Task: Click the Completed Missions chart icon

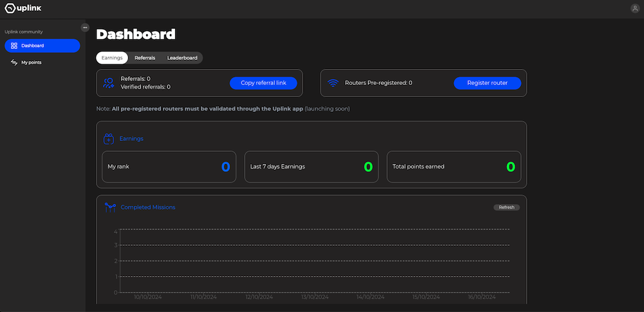Action: pyautogui.click(x=109, y=207)
